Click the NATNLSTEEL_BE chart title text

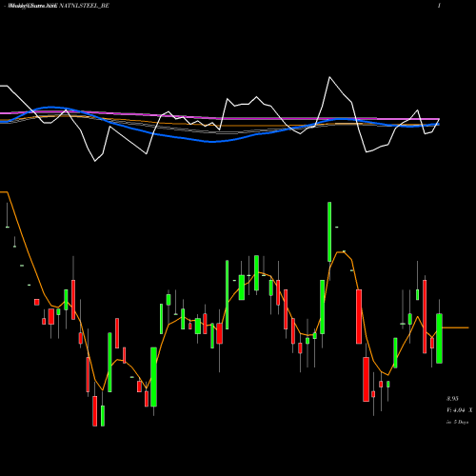(84, 6)
